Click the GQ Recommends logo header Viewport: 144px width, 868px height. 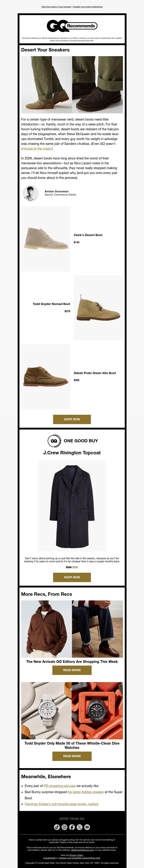coord(72,26)
